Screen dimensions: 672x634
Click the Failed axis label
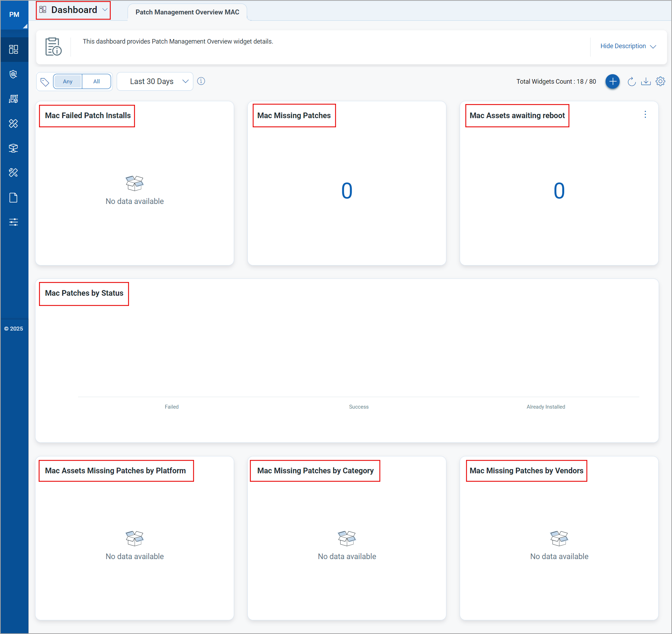pos(172,407)
